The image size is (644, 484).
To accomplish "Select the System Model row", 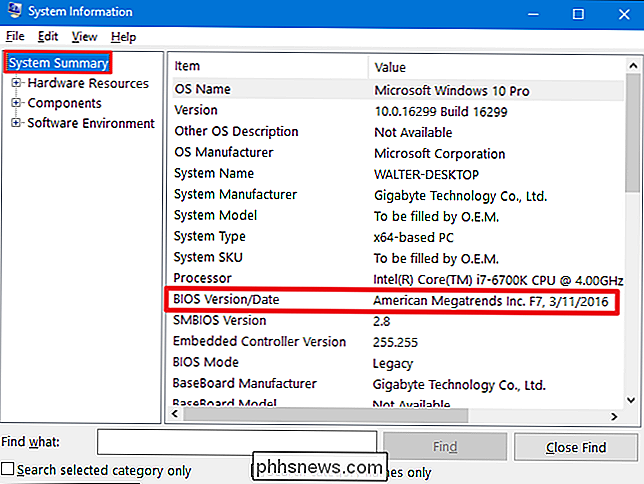I will [x=398, y=215].
